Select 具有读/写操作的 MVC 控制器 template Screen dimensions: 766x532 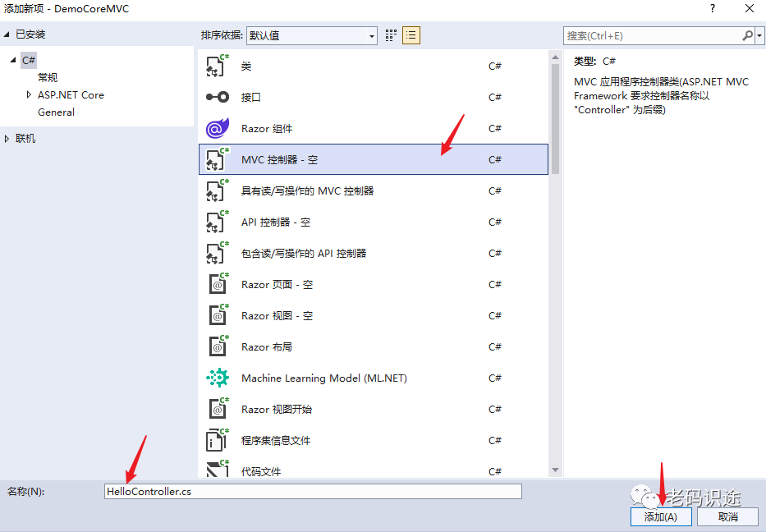point(374,191)
